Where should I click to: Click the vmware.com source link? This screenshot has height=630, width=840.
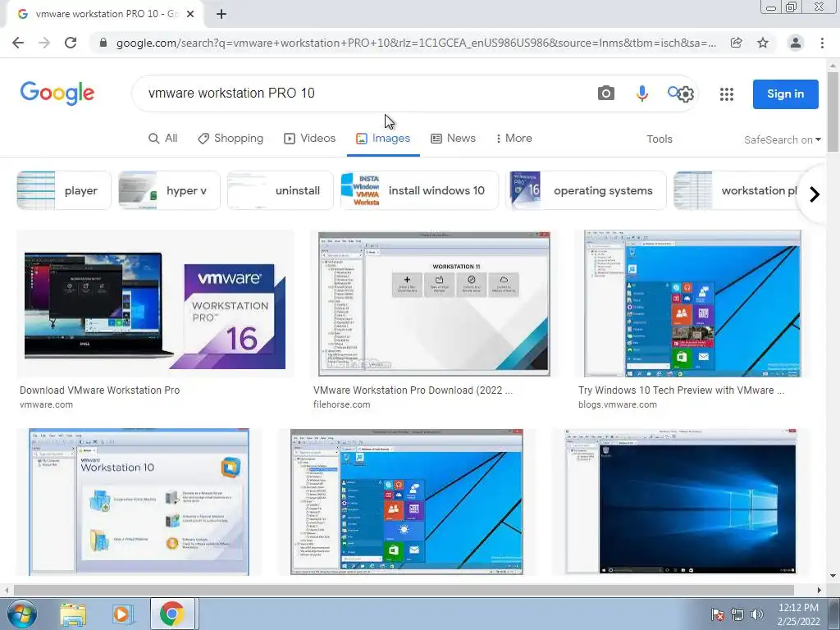click(46, 404)
